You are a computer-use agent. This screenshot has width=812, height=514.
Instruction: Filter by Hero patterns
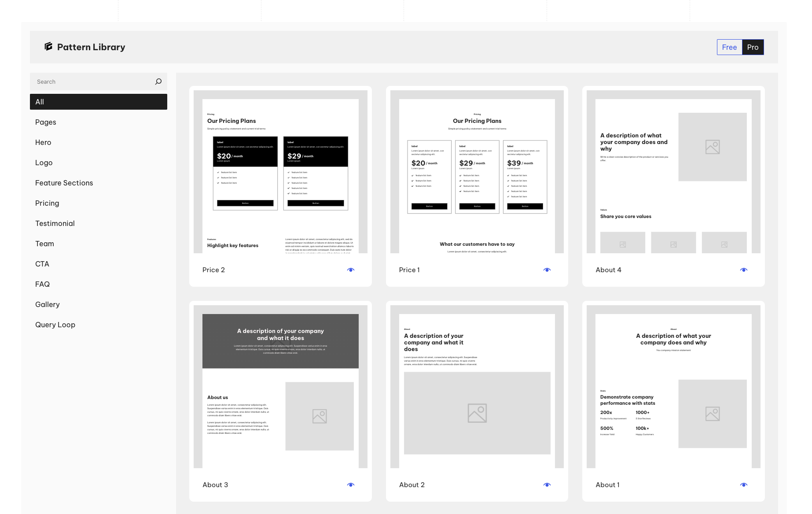pos(43,142)
